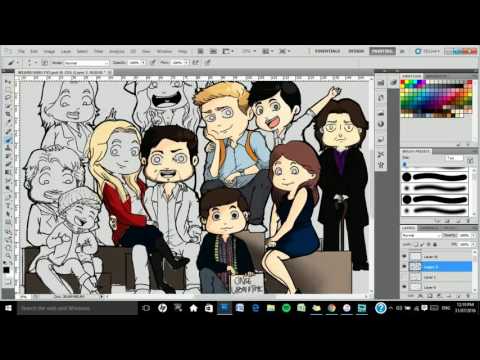480x360 pixels.
Task: Click the black foreground color box
Action: coord(7,269)
